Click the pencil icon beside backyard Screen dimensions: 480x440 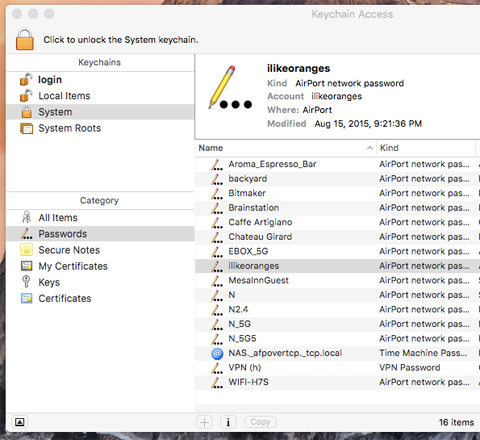[x=217, y=179]
